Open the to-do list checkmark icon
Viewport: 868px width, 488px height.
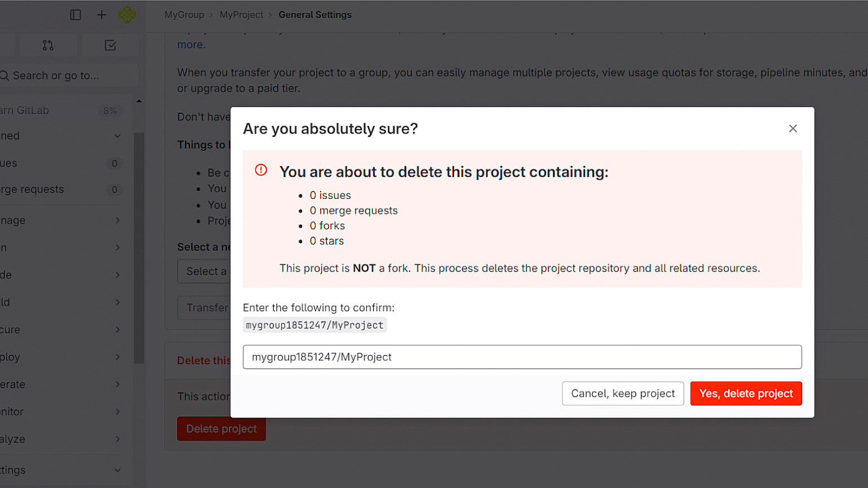[110, 45]
